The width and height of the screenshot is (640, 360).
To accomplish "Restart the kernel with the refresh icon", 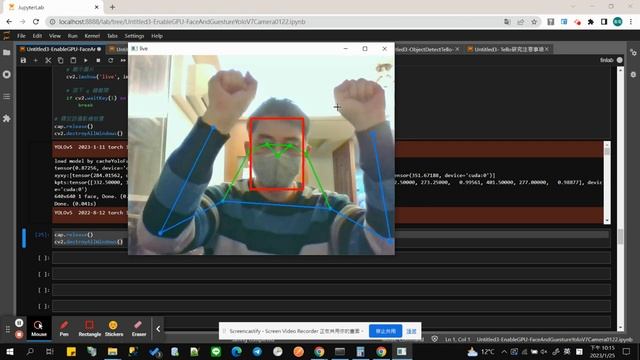I will coord(111,60).
